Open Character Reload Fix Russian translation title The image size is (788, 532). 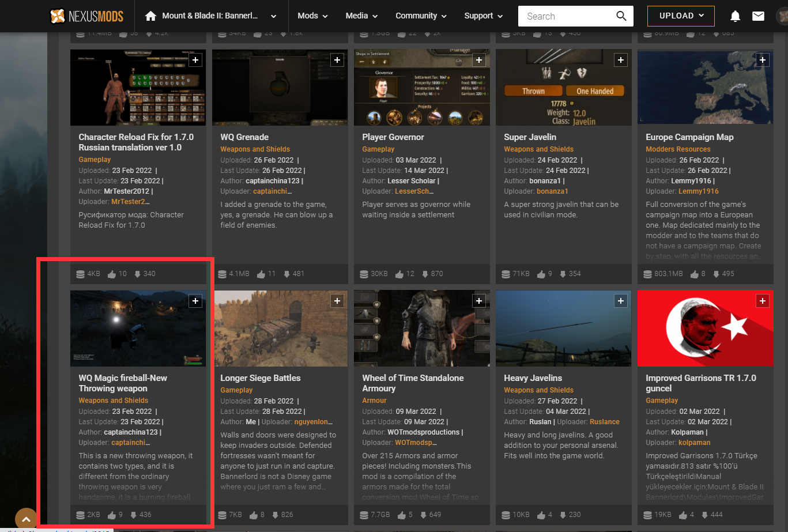coord(136,142)
